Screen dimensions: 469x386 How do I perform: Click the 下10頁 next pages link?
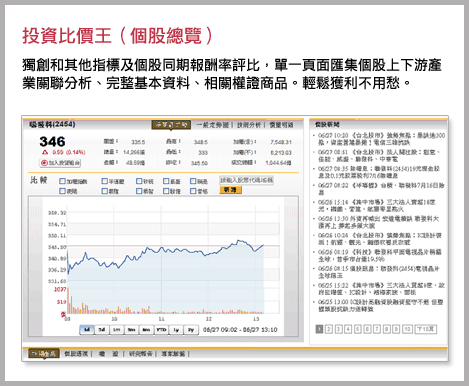click(426, 329)
